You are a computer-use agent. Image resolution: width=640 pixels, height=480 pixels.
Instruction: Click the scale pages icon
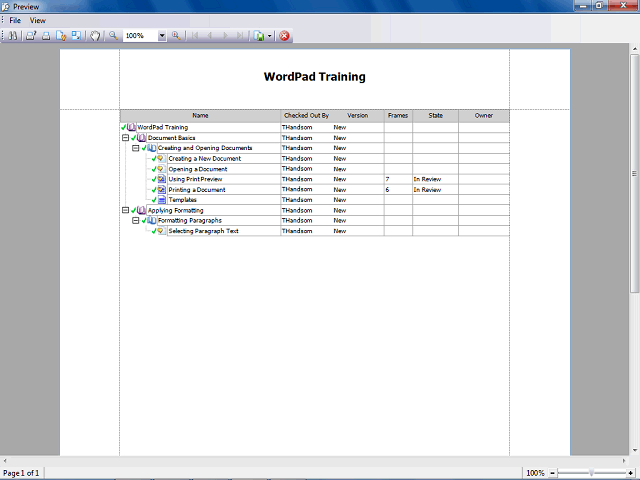click(76, 36)
